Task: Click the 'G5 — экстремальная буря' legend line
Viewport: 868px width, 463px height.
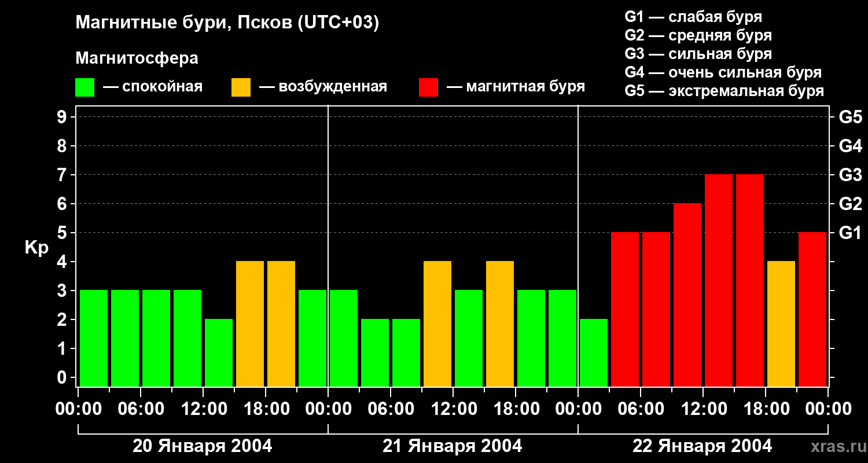Action: coord(724,91)
